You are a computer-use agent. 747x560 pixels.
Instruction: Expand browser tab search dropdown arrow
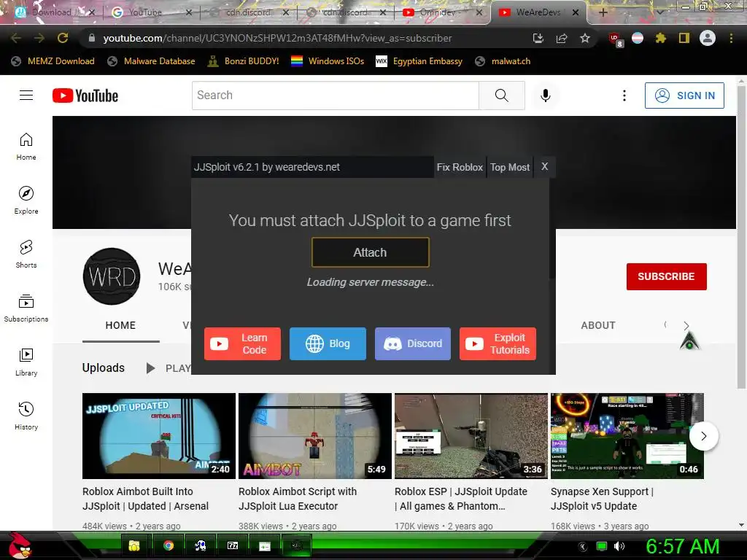tap(660, 12)
